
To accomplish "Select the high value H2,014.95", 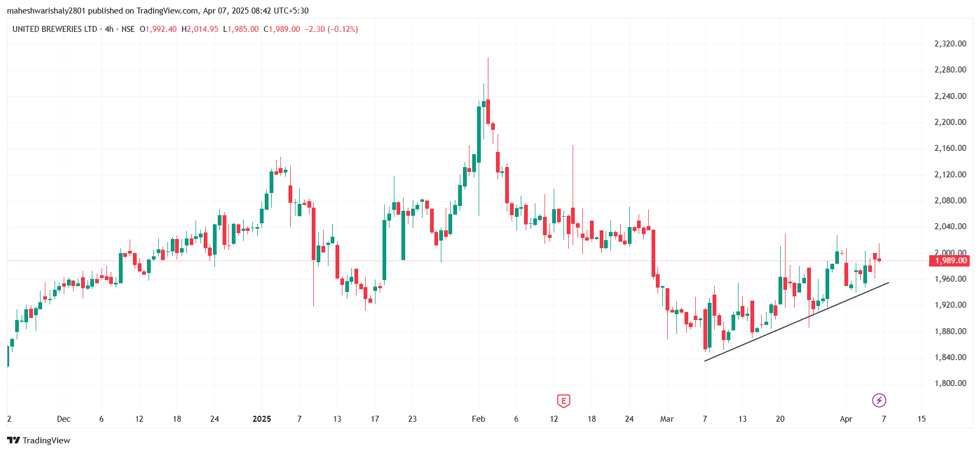I will point(200,29).
